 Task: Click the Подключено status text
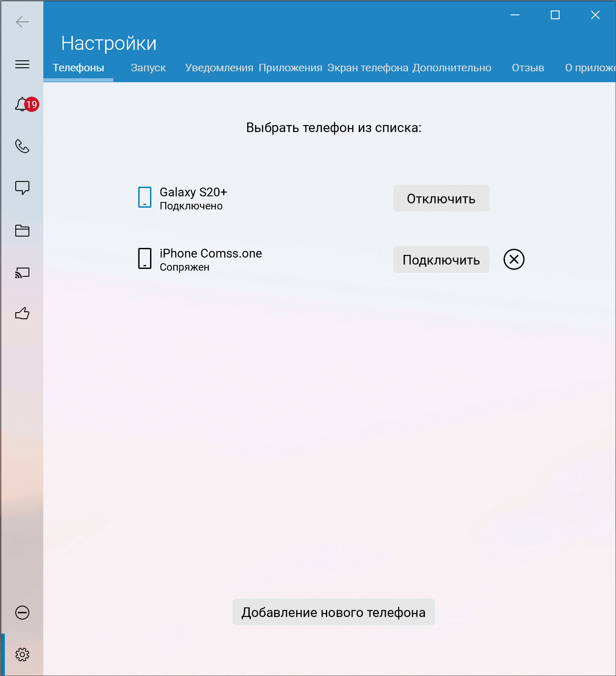[x=191, y=206]
